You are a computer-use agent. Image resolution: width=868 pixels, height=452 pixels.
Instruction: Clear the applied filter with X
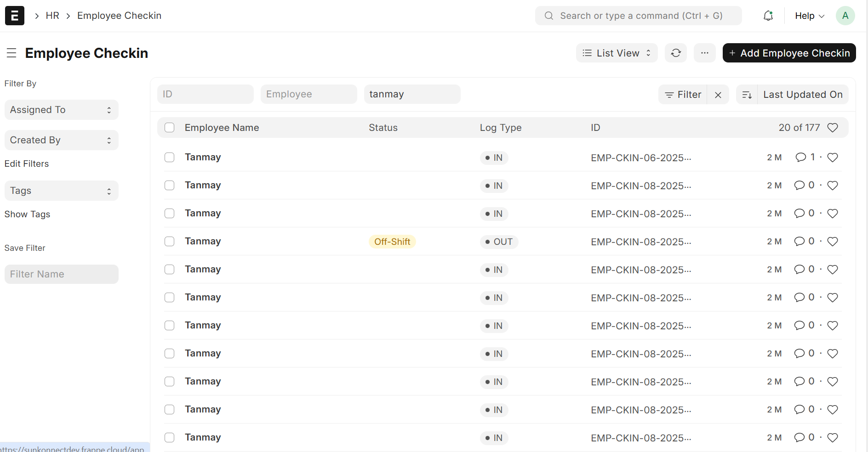coord(718,95)
